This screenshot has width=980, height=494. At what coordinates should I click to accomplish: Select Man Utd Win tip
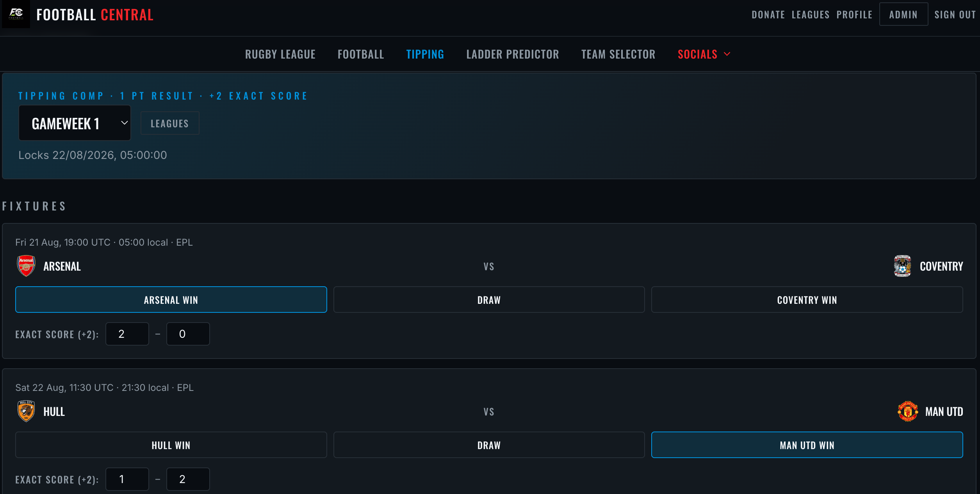pos(807,445)
